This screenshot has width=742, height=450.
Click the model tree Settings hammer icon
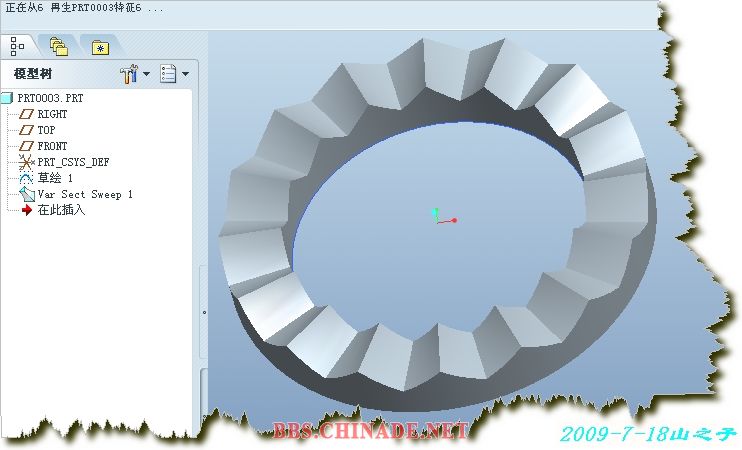tap(129, 74)
